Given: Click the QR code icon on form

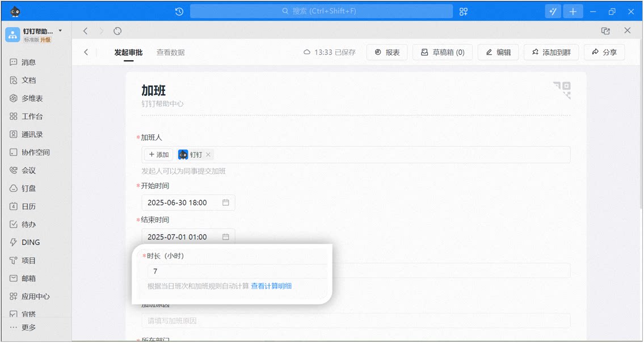Looking at the screenshot, I should click(x=562, y=90).
